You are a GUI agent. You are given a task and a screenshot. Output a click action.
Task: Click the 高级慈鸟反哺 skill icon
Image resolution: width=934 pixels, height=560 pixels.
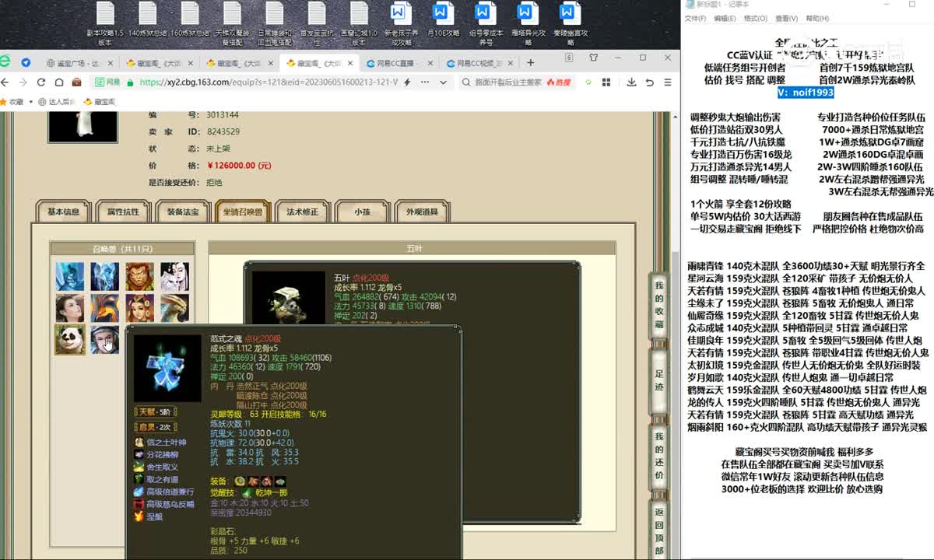139,504
